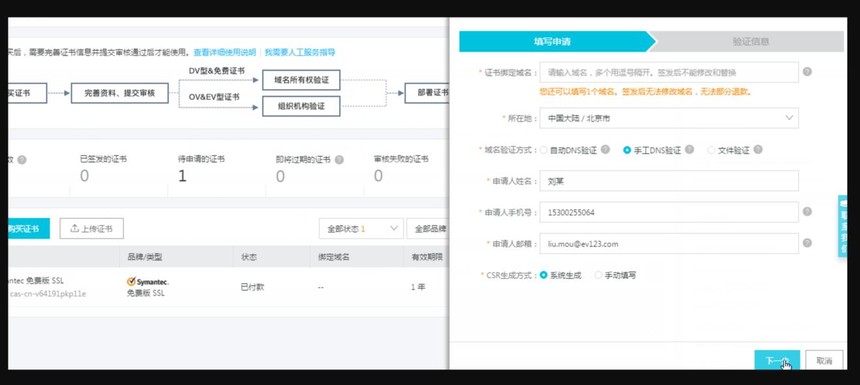
Task: Click the 1 年 validity cell
Action: pos(418,287)
